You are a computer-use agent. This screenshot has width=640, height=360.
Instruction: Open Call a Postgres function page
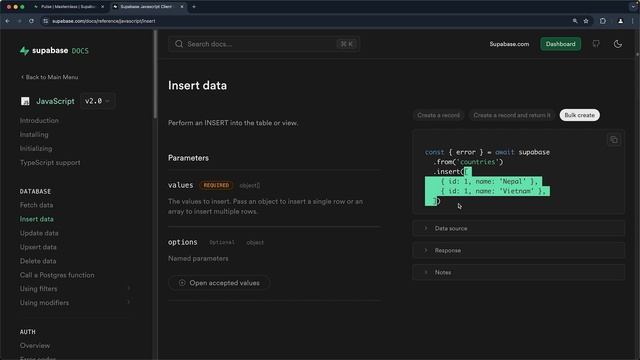[x=57, y=275]
